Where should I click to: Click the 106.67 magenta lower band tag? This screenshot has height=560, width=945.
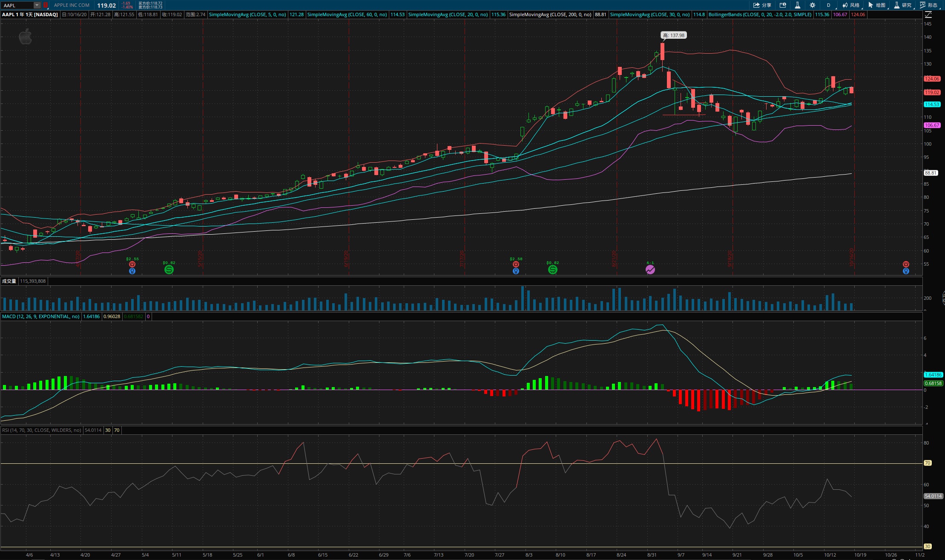click(932, 125)
